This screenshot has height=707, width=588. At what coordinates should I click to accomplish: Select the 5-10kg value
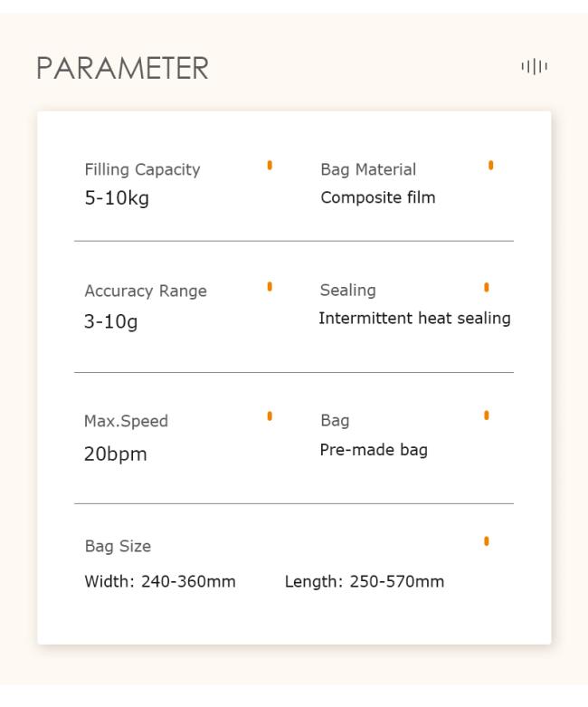pyautogui.click(x=117, y=198)
